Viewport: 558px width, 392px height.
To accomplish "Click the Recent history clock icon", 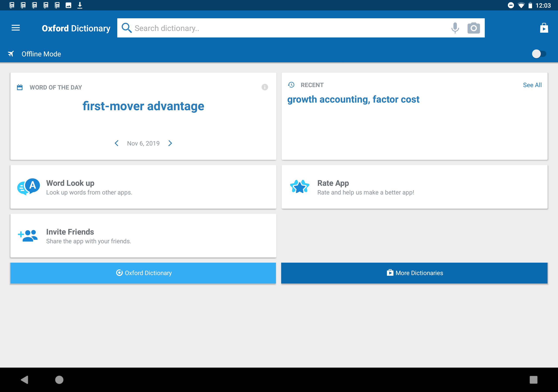I will point(291,85).
